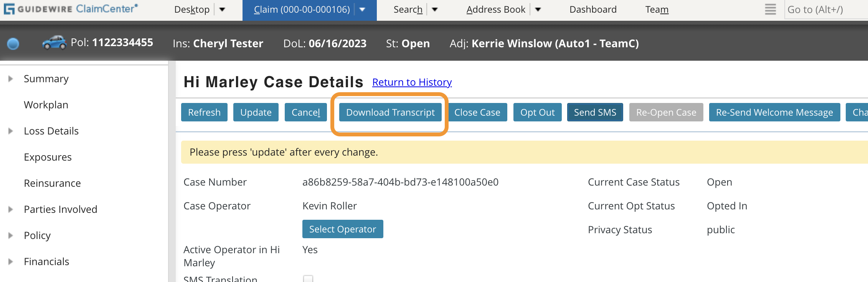This screenshot has width=868, height=282.
Task: Open the Desktop dropdown arrow
Action: [222, 10]
